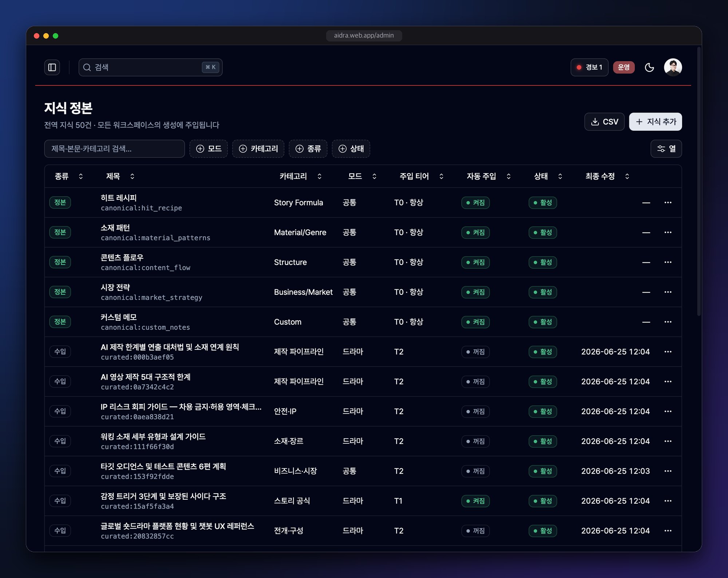Open the user profile avatar

click(x=673, y=67)
